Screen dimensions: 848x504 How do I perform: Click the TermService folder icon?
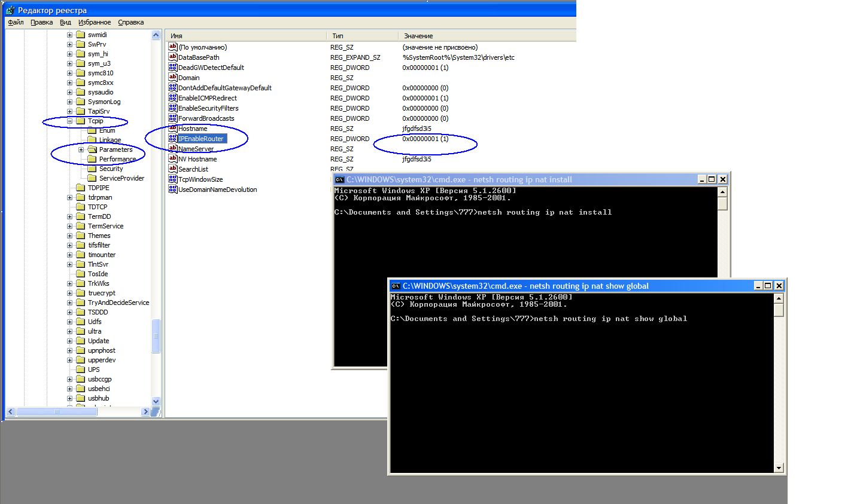[81, 226]
